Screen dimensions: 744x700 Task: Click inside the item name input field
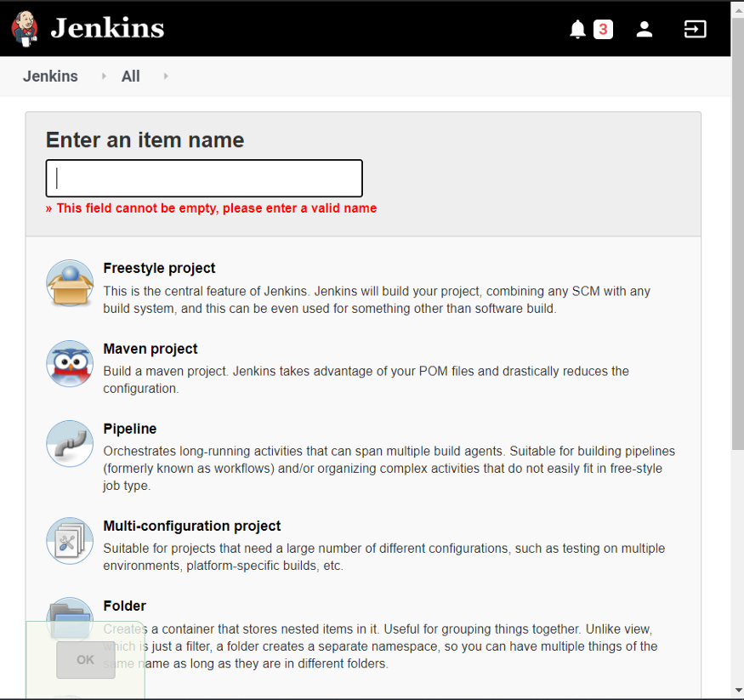pos(203,178)
